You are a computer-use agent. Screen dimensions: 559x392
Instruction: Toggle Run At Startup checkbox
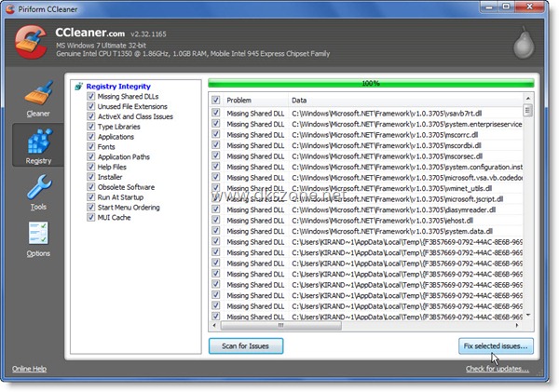tap(91, 197)
